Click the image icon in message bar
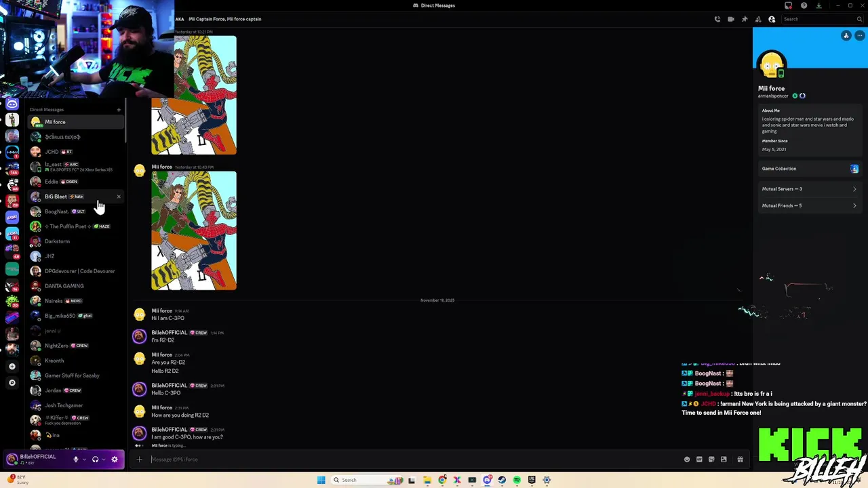 [724, 460]
